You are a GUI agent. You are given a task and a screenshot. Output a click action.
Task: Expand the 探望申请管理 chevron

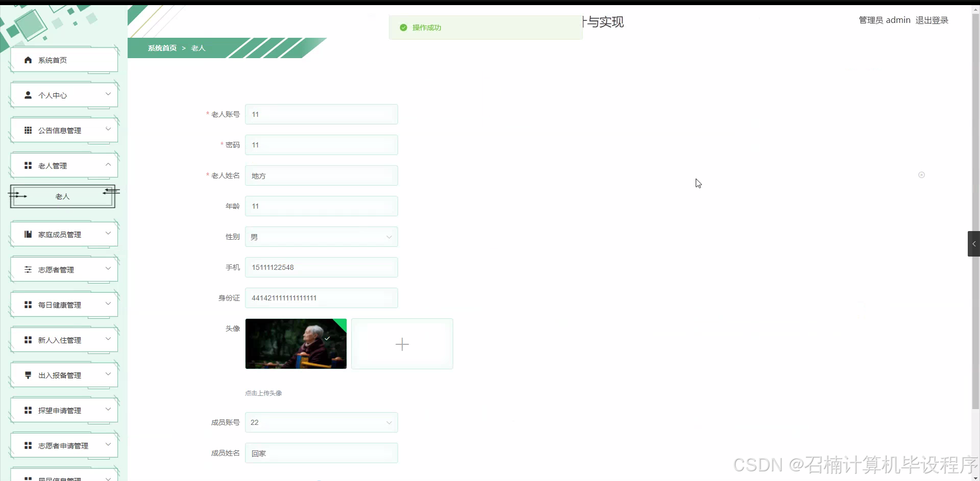tap(108, 410)
